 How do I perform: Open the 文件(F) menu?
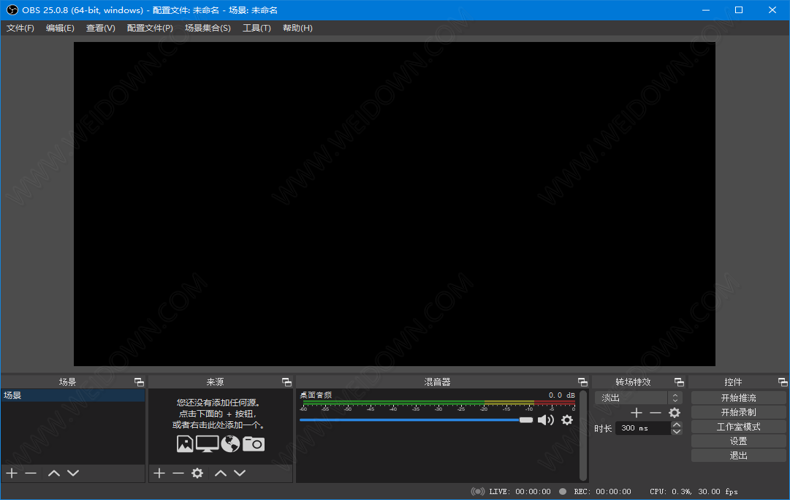(20, 28)
